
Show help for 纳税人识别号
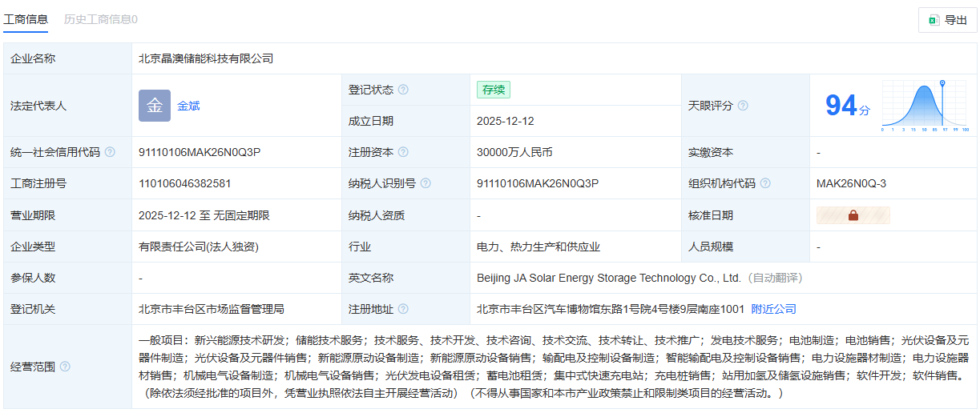pos(425,183)
